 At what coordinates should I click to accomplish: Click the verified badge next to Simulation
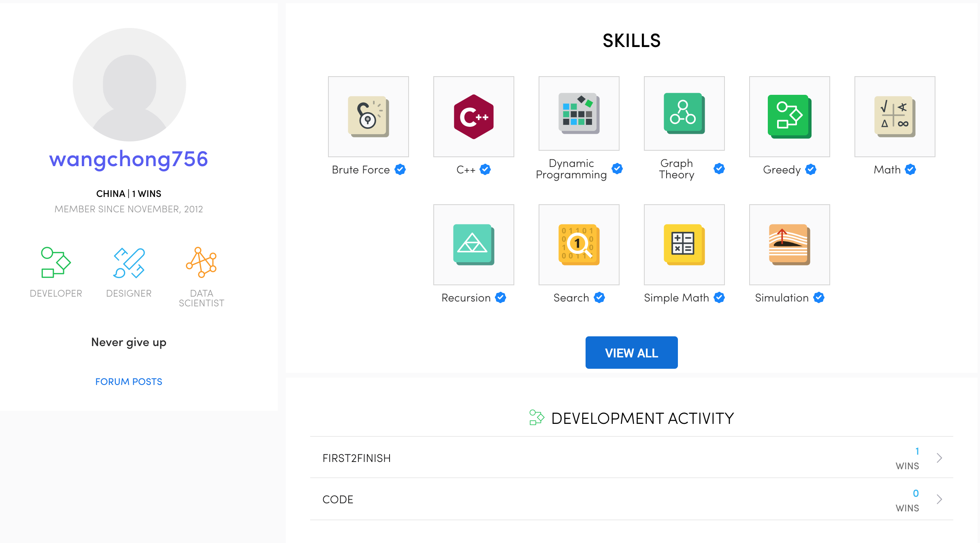tap(819, 297)
